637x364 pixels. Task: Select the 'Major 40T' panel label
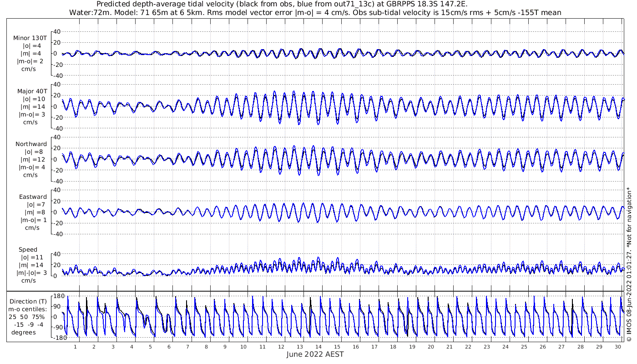point(32,91)
